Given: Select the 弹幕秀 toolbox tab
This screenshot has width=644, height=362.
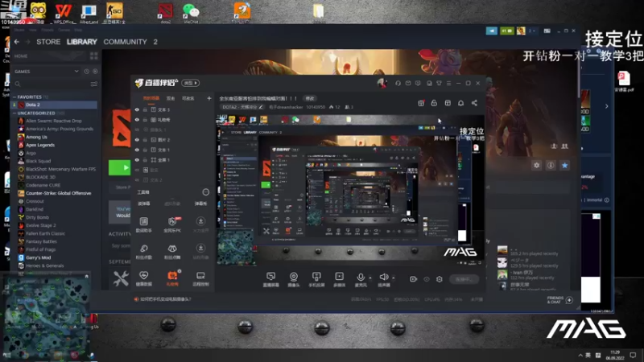Looking at the screenshot, I should [200, 204].
